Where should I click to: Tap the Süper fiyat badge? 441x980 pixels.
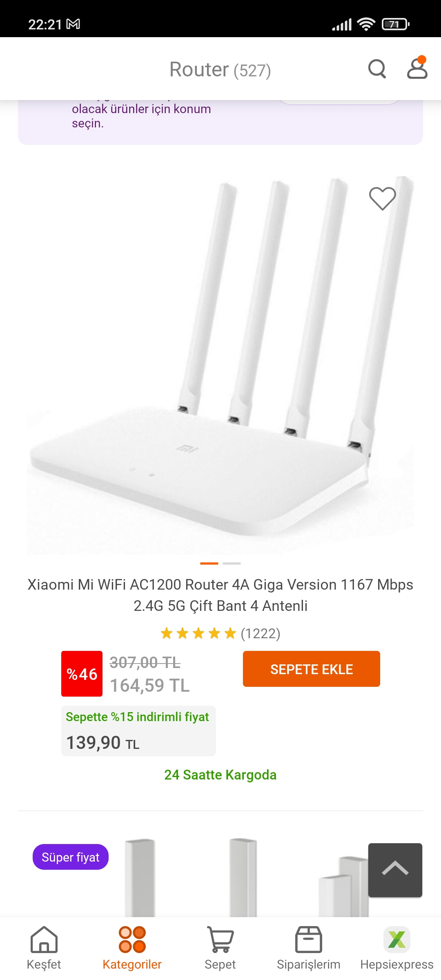71,857
